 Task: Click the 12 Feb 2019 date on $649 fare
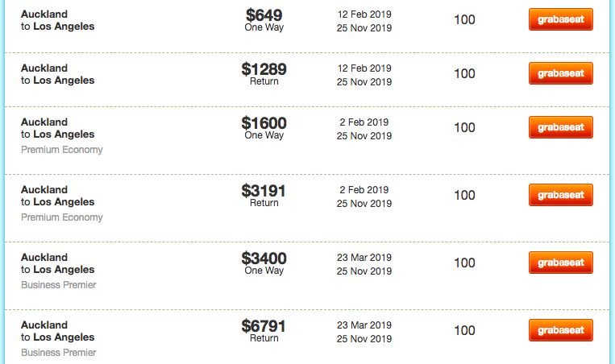364,14
